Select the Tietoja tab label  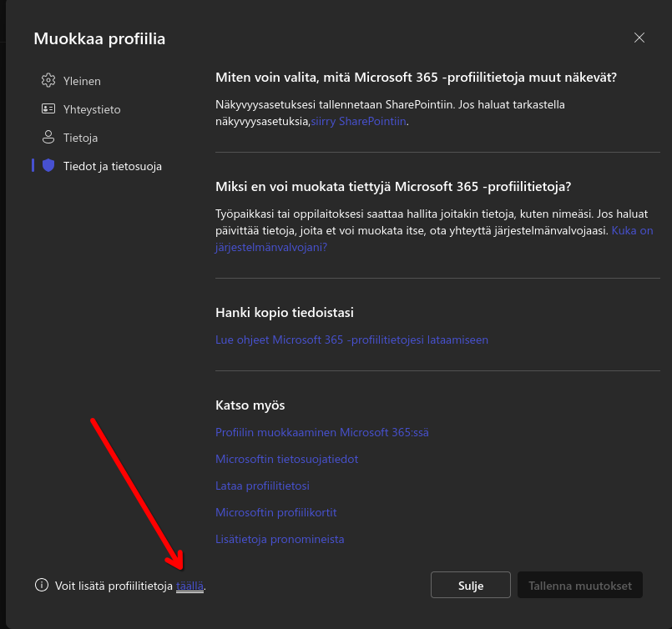[80, 138]
